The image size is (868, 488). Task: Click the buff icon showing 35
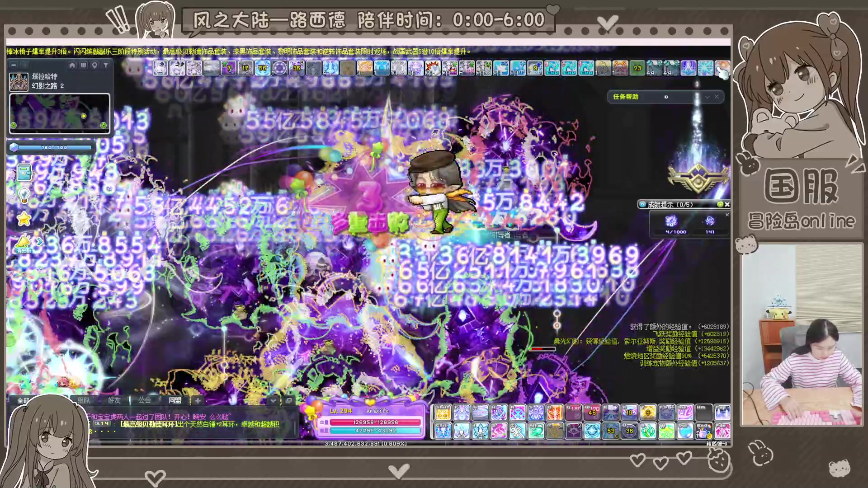pos(297,68)
